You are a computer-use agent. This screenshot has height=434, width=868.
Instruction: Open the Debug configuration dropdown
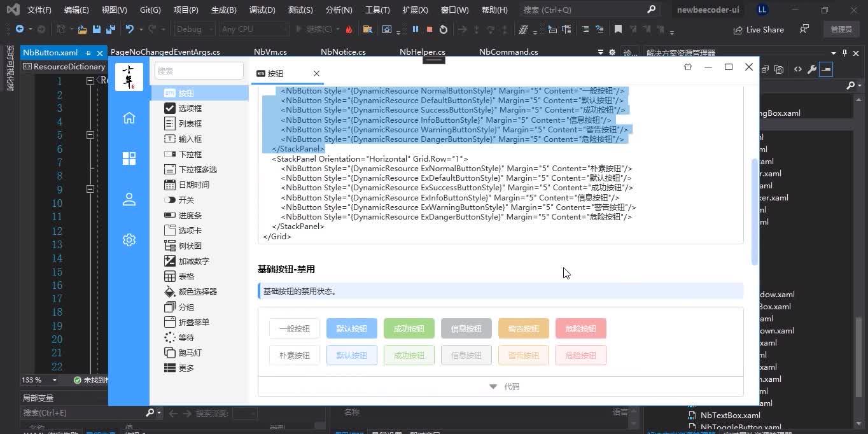click(x=194, y=29)
